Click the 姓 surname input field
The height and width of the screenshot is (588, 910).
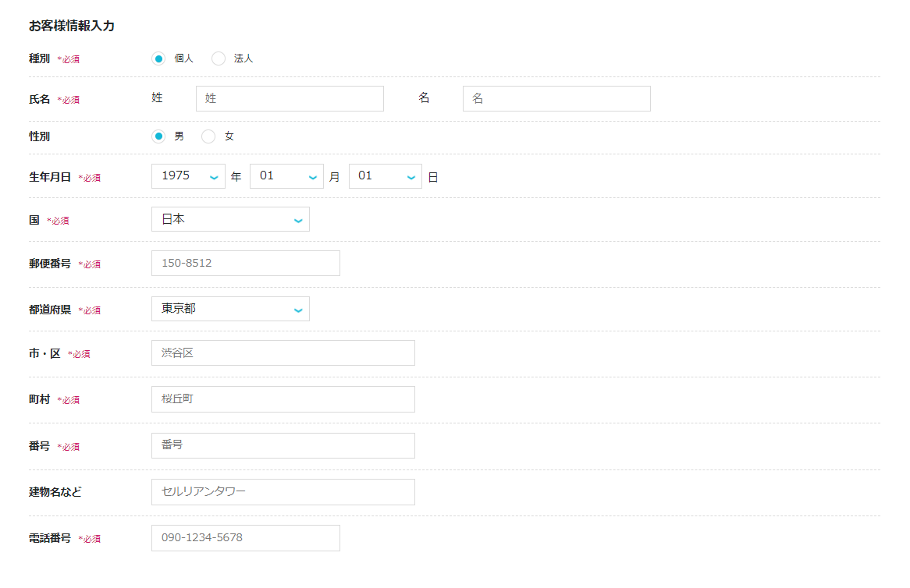click(290, 98)
